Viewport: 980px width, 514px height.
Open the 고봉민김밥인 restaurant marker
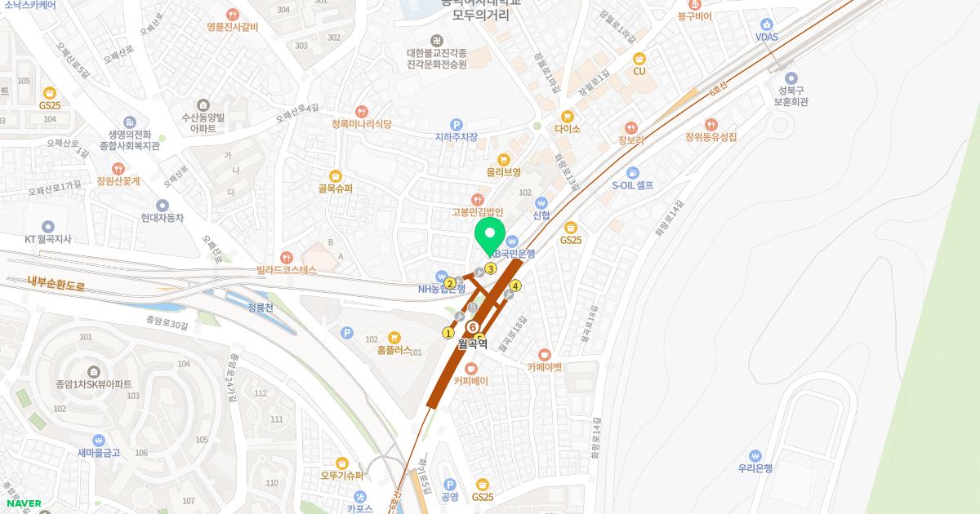478,199
